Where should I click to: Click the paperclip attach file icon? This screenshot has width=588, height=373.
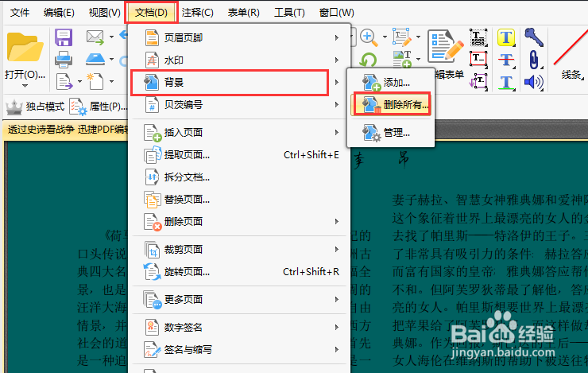[x=534, y=60]
